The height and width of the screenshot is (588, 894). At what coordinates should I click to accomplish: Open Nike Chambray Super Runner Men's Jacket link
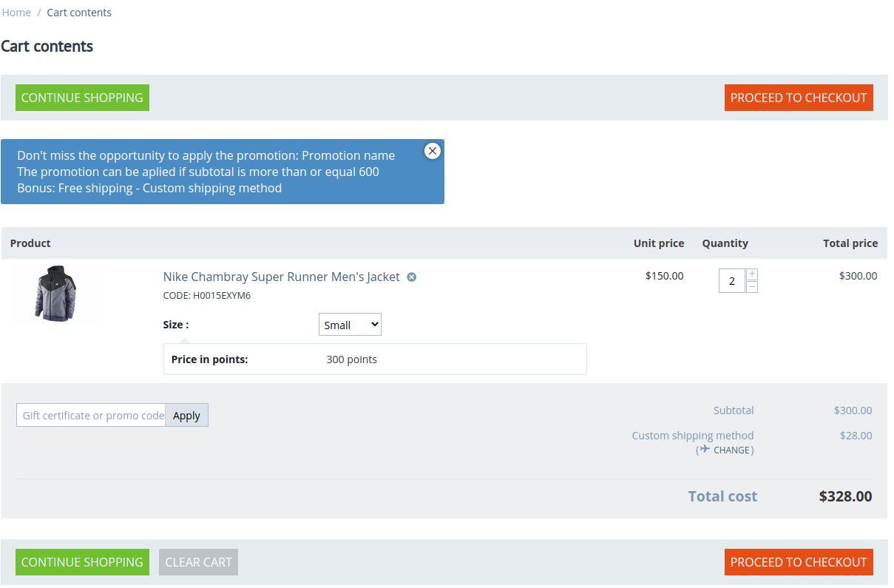282,277
